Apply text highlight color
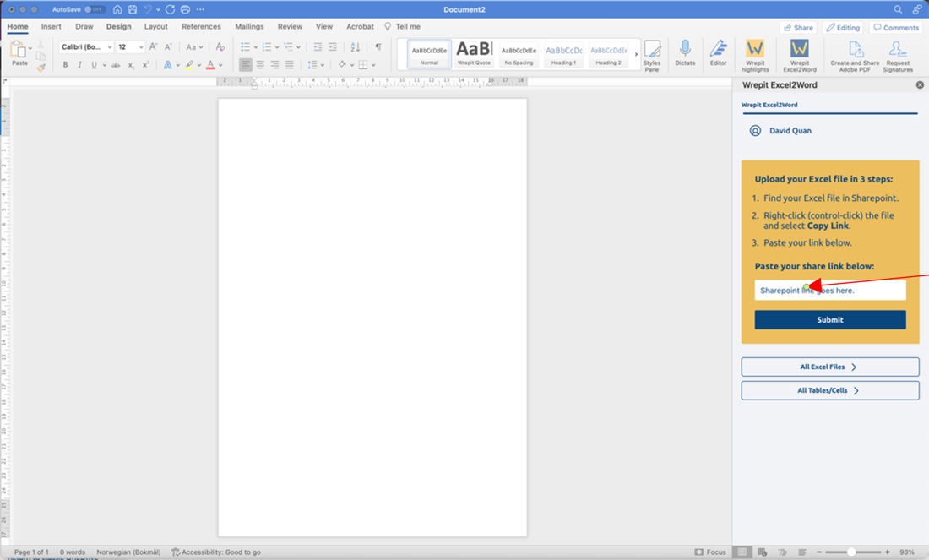The image size is (929, 560). pyautogui.click(x=189, y=64)
